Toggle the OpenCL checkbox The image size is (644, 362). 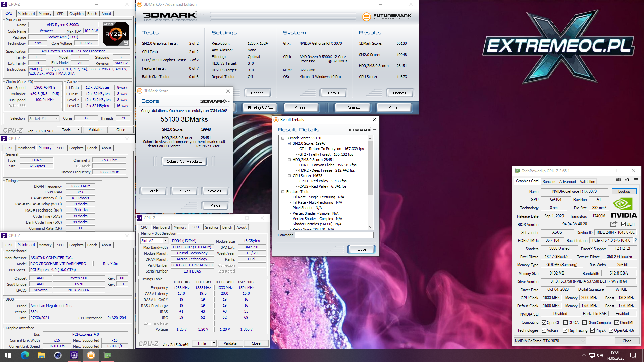(x=544, y=323)
